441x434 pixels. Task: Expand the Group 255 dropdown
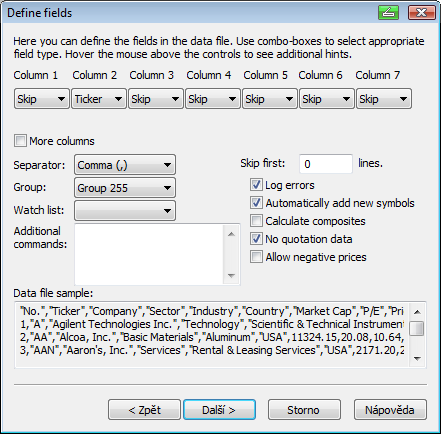125,188
